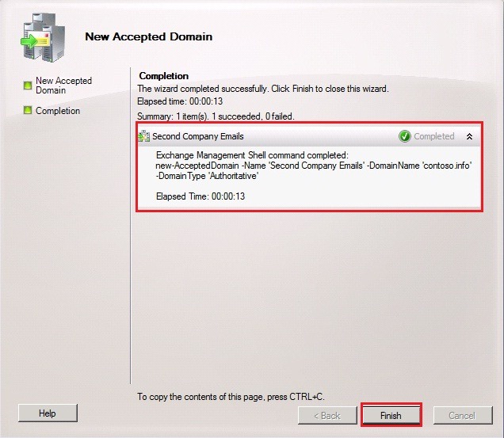Click the green Completed checkmark icon
This screenshot has width=504, height=438.
(405, 136)
